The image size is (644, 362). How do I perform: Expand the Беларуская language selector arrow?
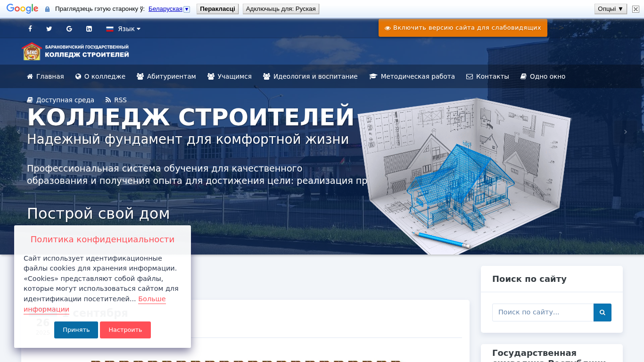click(187, 9)
